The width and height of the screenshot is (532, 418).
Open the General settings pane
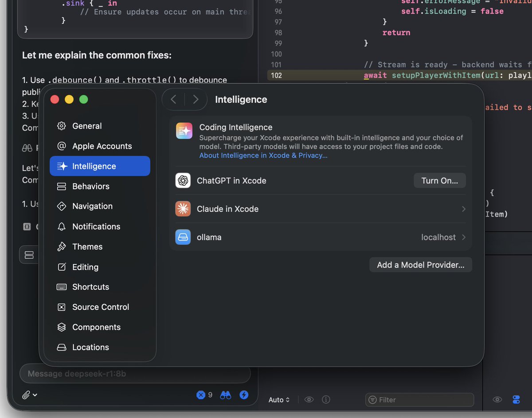pos(100,126)
